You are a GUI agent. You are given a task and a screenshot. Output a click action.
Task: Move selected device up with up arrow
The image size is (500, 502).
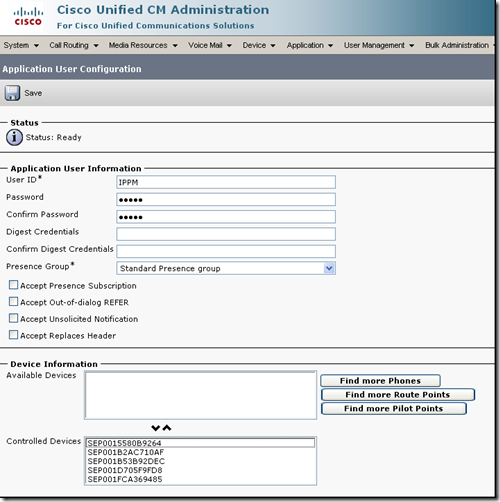click(167, 428)
